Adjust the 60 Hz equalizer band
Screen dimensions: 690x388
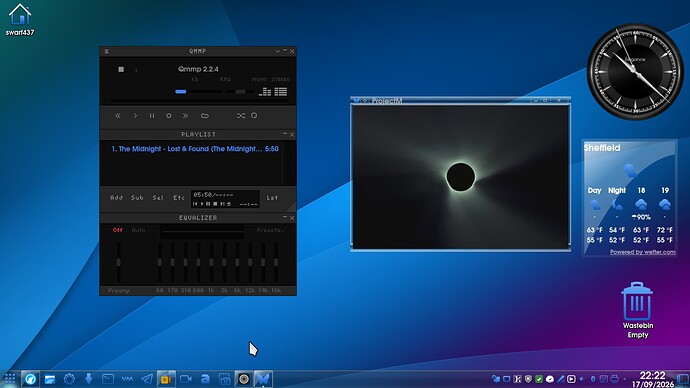[x=159, y=262]
